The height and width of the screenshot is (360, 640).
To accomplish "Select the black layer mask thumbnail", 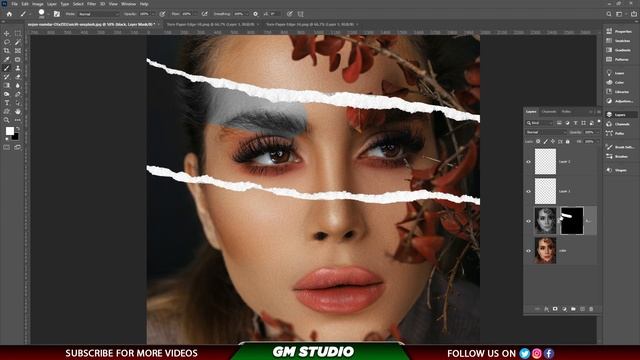I will [572, 221].
